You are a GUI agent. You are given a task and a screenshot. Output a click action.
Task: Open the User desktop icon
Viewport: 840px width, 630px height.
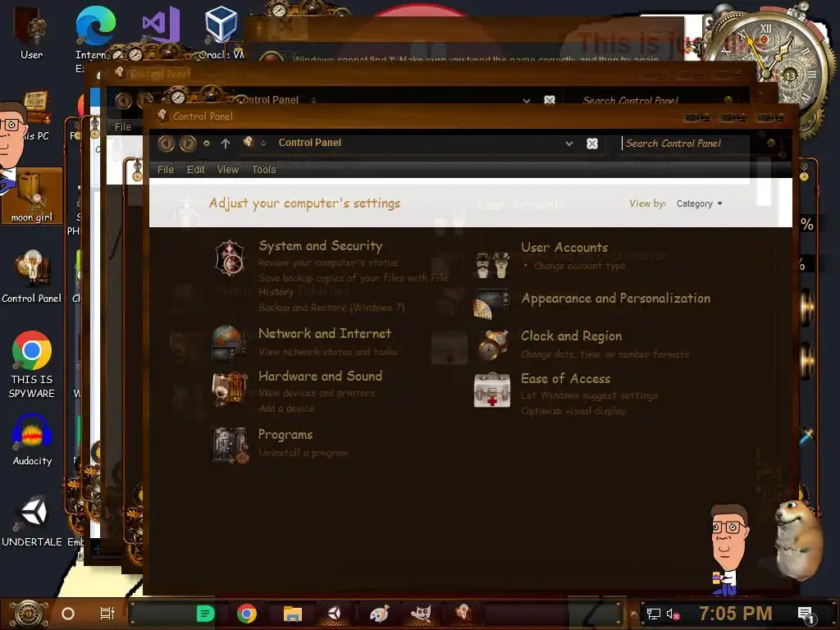(32, 33)
